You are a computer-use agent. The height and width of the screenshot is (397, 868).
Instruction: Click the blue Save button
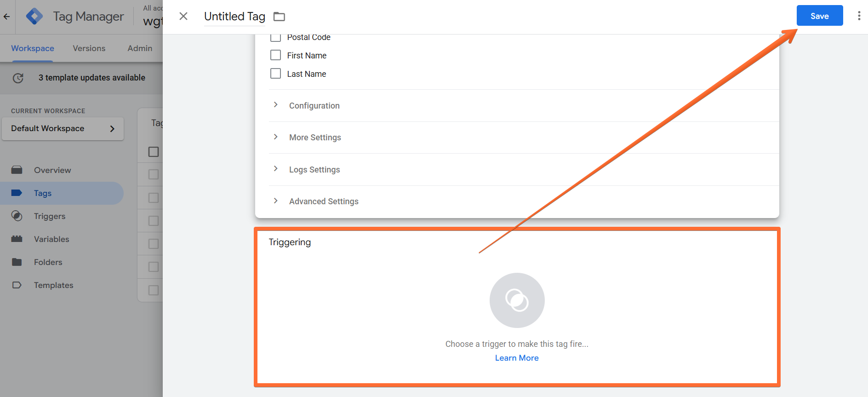click(820, 16)
